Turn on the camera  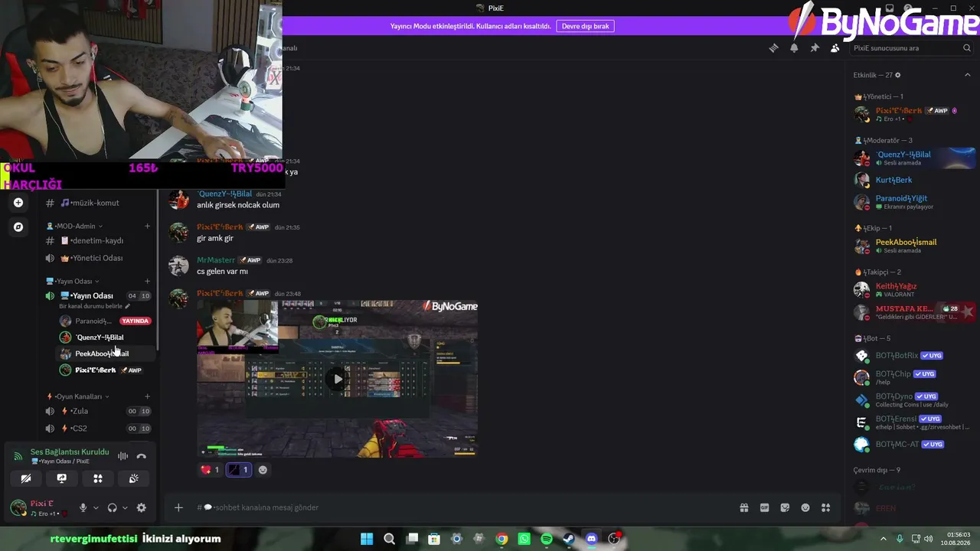(26, 478)
